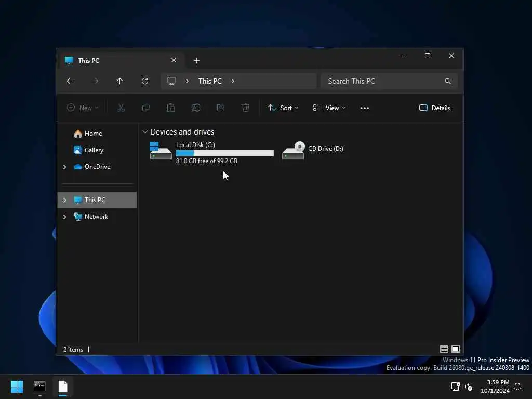
Task: Click the Delete trash icon
Action: (x=246, y=108)
